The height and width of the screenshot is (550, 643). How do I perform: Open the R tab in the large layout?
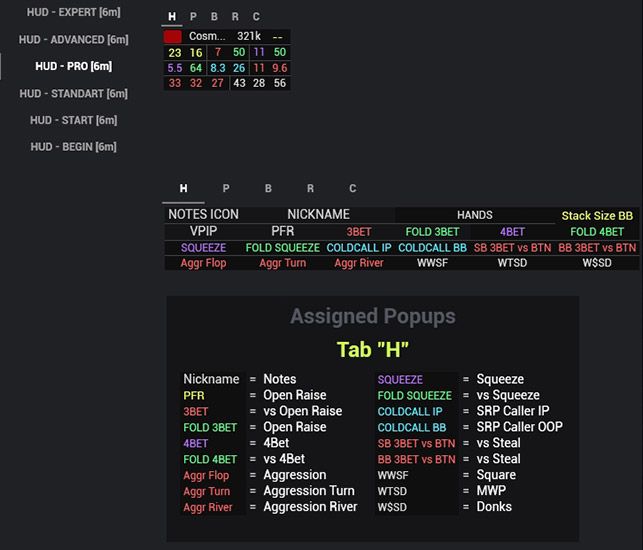click(x=310, y=188)
